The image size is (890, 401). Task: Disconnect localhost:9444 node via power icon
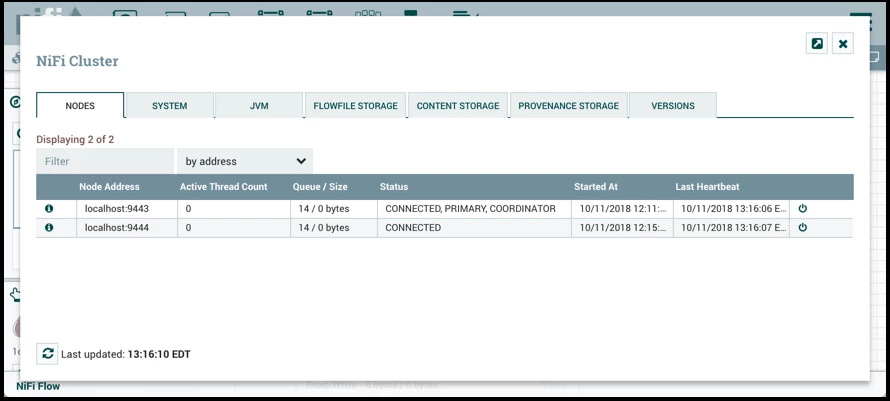(x=803, y=228)
